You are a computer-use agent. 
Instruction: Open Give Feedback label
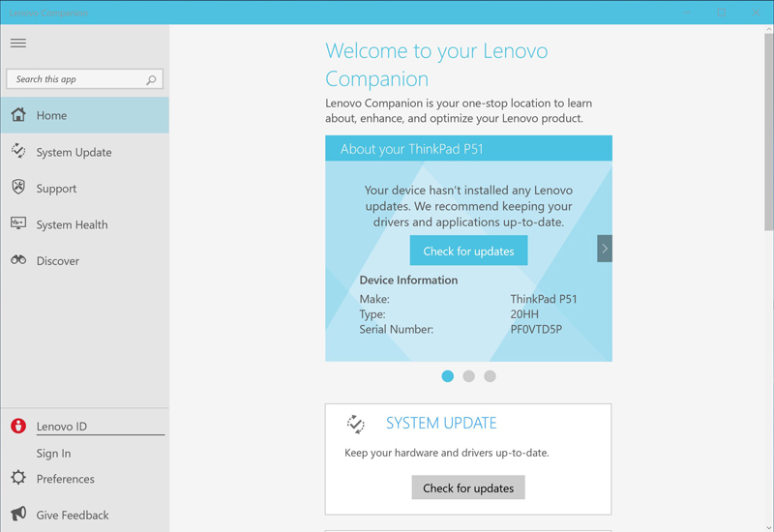(x=73, y=515)
